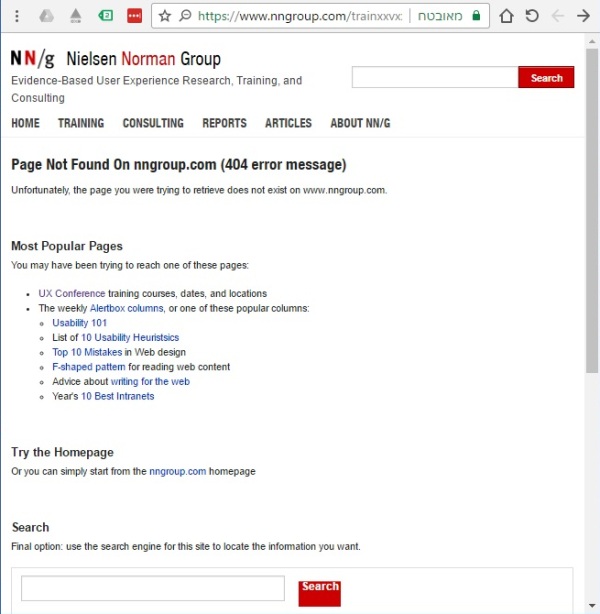Click the Page Not Found heading
This screenshot has height=614, width=600.
point(179,165)
